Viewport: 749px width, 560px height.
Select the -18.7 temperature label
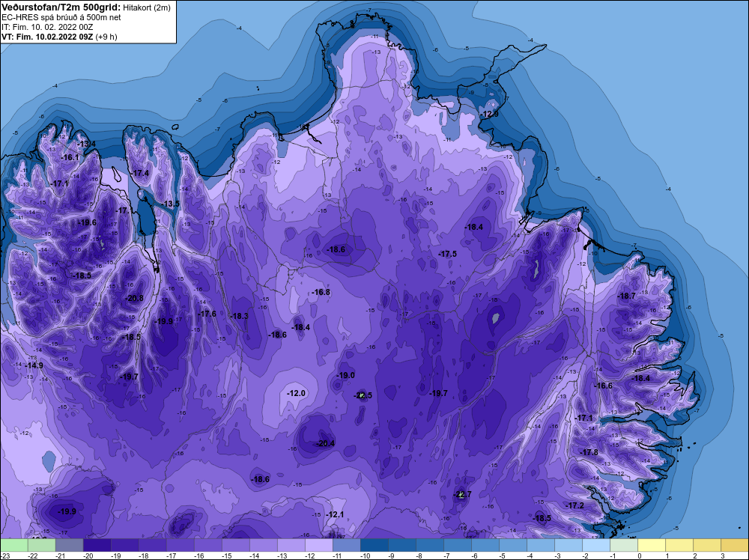[626, 296]
